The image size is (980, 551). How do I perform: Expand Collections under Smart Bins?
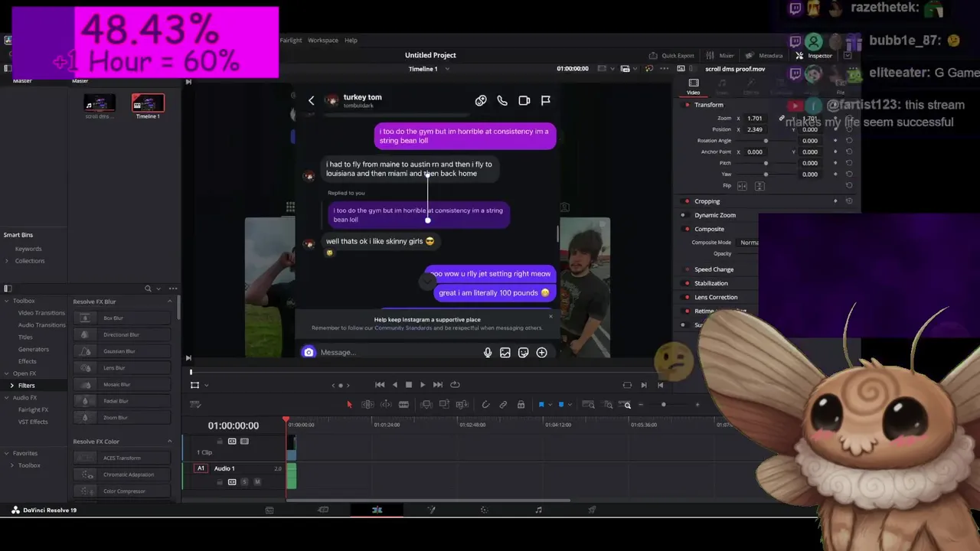tap(7, 261)
